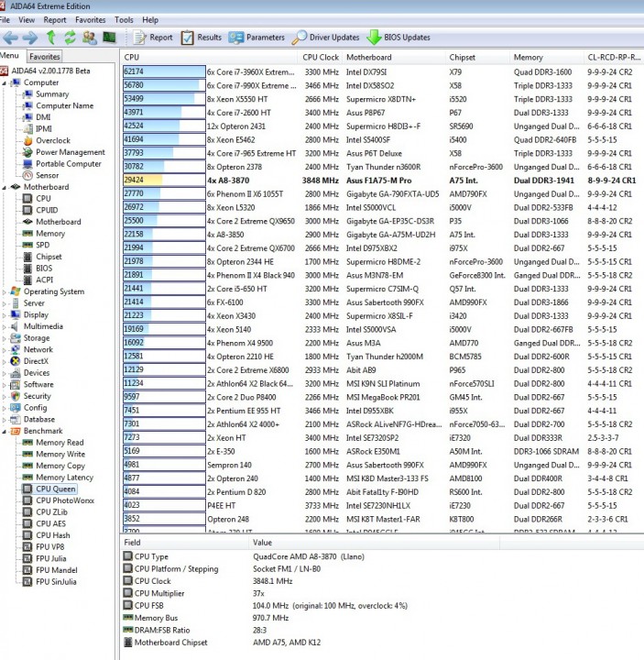Click the AIDA64 v2.00.1778 Beta root

[50, 71]
